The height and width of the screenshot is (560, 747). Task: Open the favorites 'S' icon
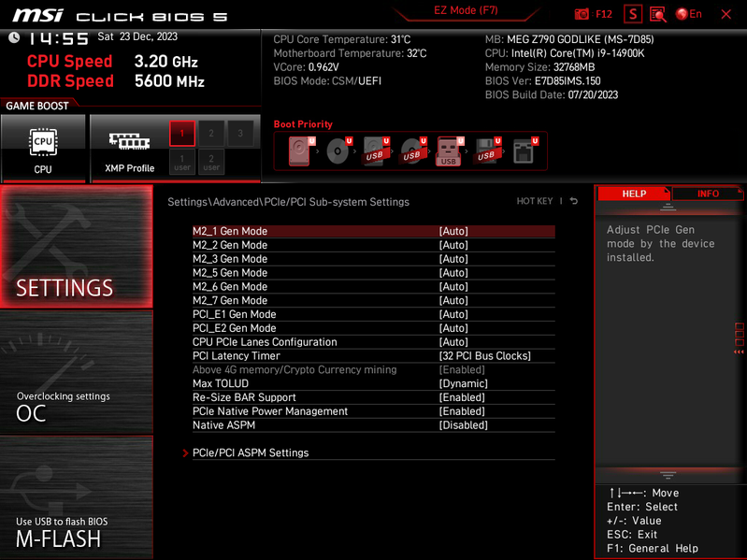(x=633, y=14)
